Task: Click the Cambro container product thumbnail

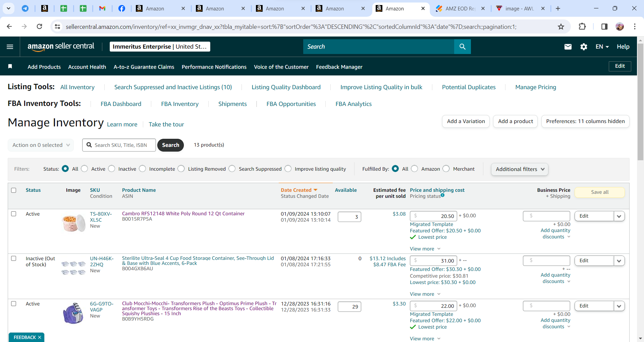Action: pyautogui.click(x=74, y=223)
